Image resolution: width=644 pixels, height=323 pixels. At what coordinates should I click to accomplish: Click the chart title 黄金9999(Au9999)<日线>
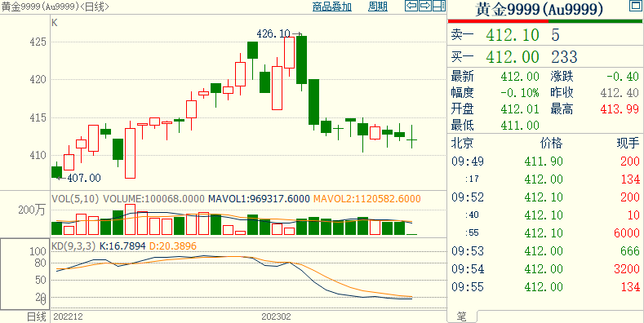point(56,7)
